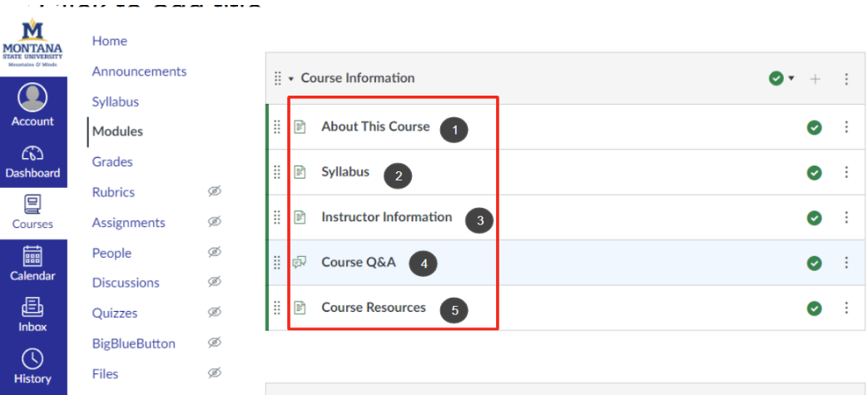Image resolution: width=868 pixels, height=395 pixels.
Task: Click the plus icon to add module item
Action: tap(816, 78)
